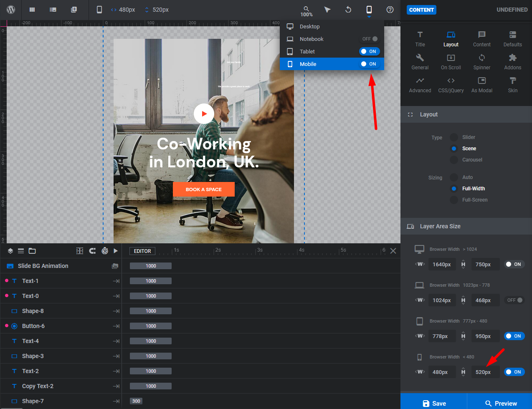Select Full-Screen sizing radio
Image resolution: width=532 pixels, height=409 pixels.
tap(454, 200)
